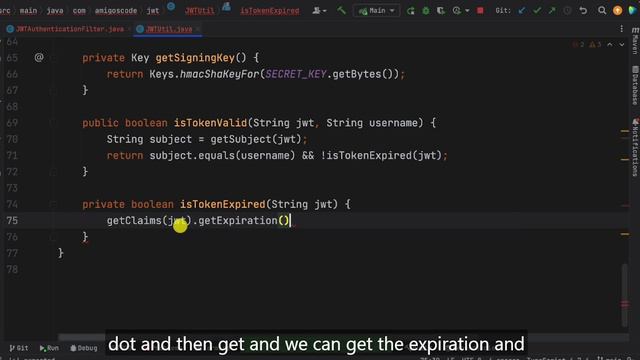Click breadcrumb 'JWTUtil' class in navigation bar

tap(200, 11)
